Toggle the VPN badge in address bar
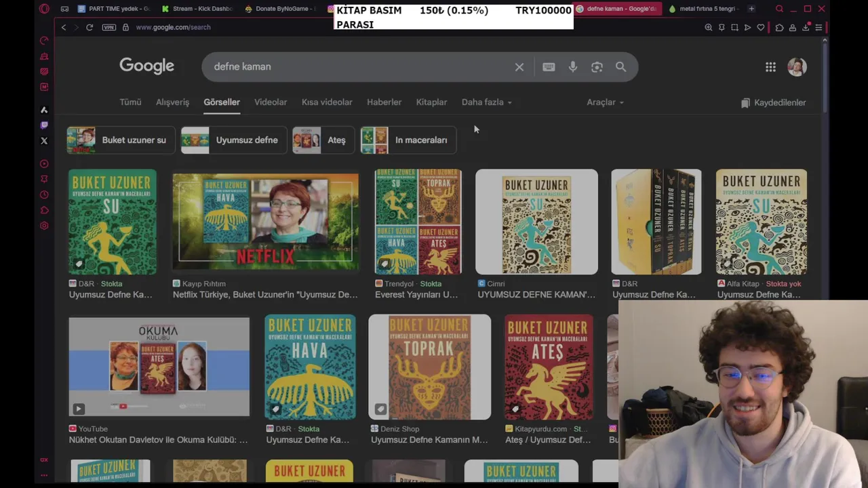The height and width of the screenshot is (488, 868). [x=108, y=27]
